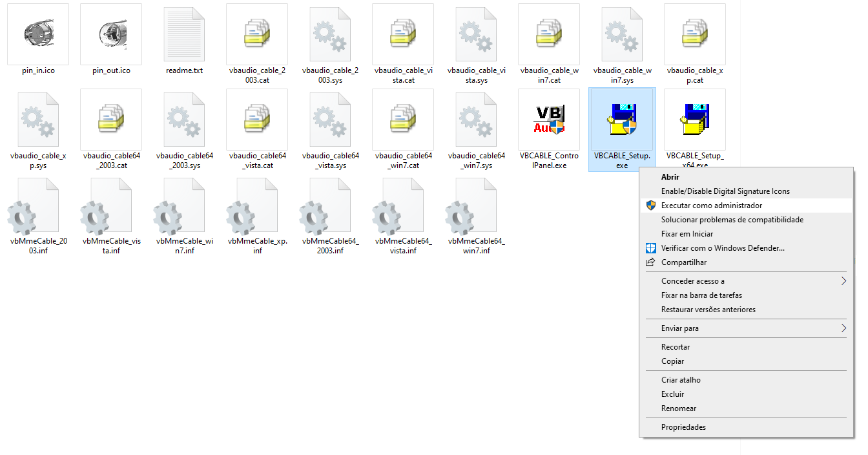Select the vbaudio_cable_xp.cat file icon
Viewport: 868px width, 455px height.
694,34
